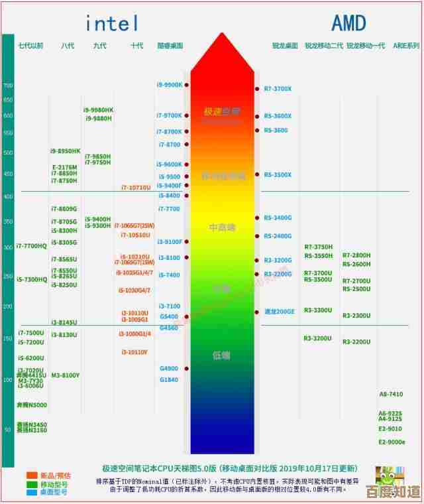
Task: Click the dot marker beside G4900
Action: 187,369
